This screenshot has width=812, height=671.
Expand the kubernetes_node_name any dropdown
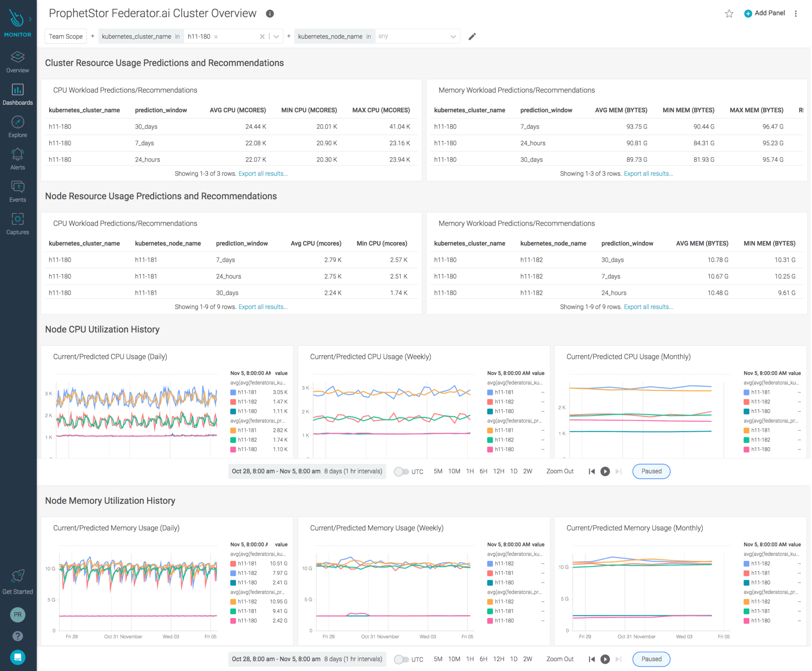tap(453, 36)
